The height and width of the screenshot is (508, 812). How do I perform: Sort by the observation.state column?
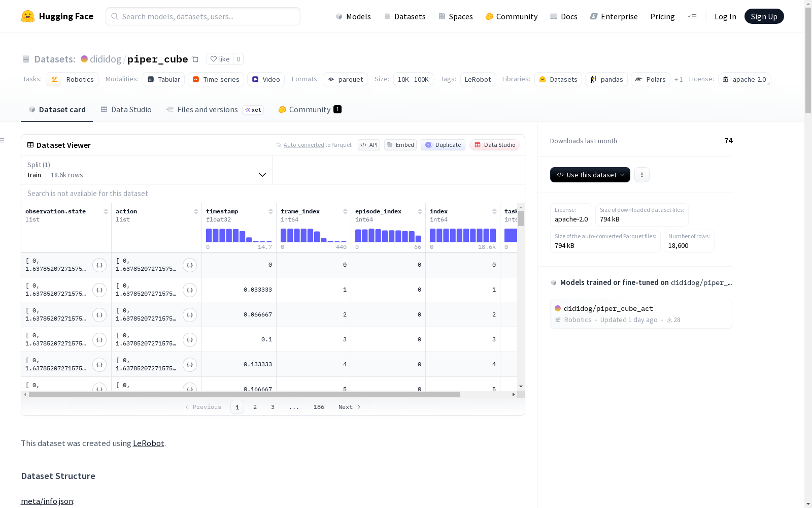[106, 211]
